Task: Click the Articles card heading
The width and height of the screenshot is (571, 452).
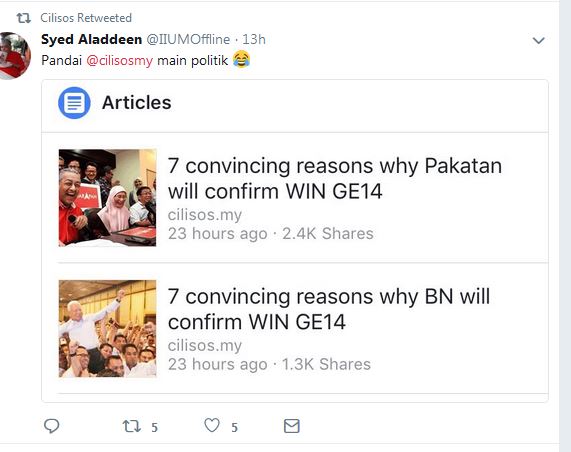Action: pos(137,103)
